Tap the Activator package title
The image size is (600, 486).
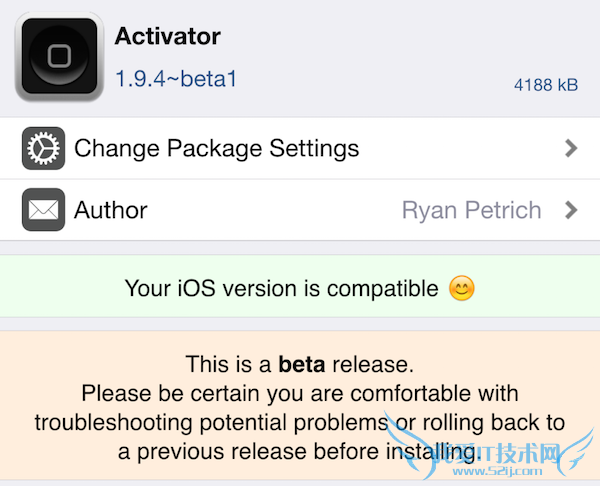(x=168, y=38)
